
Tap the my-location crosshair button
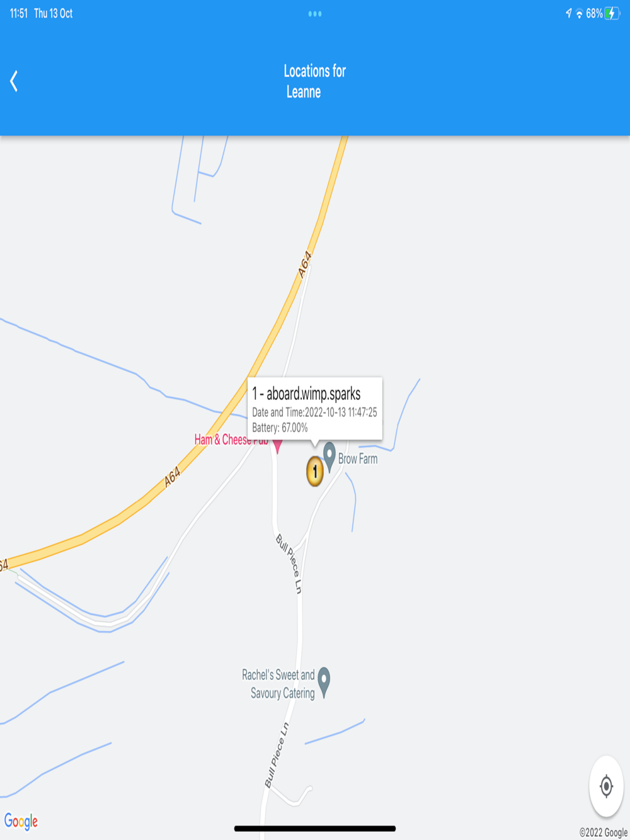[x=606, y=786]
